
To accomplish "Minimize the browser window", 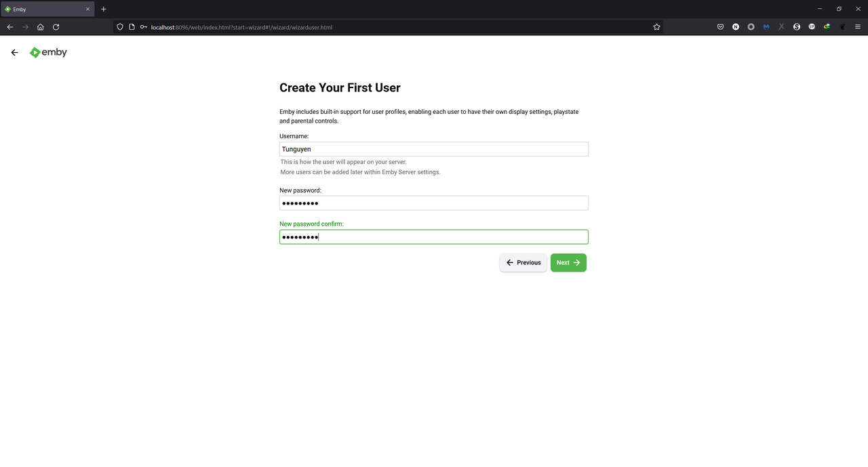I will [820, 9].
